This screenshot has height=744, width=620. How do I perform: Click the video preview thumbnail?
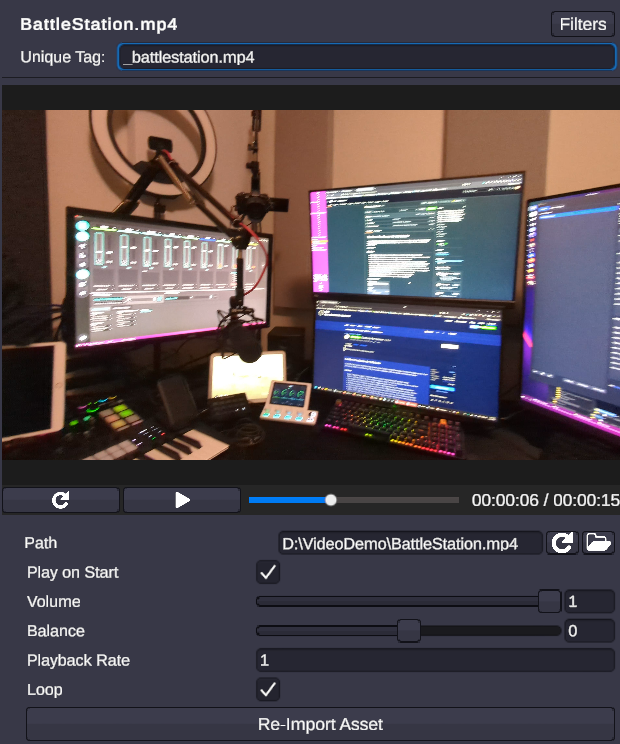(311, 285)
